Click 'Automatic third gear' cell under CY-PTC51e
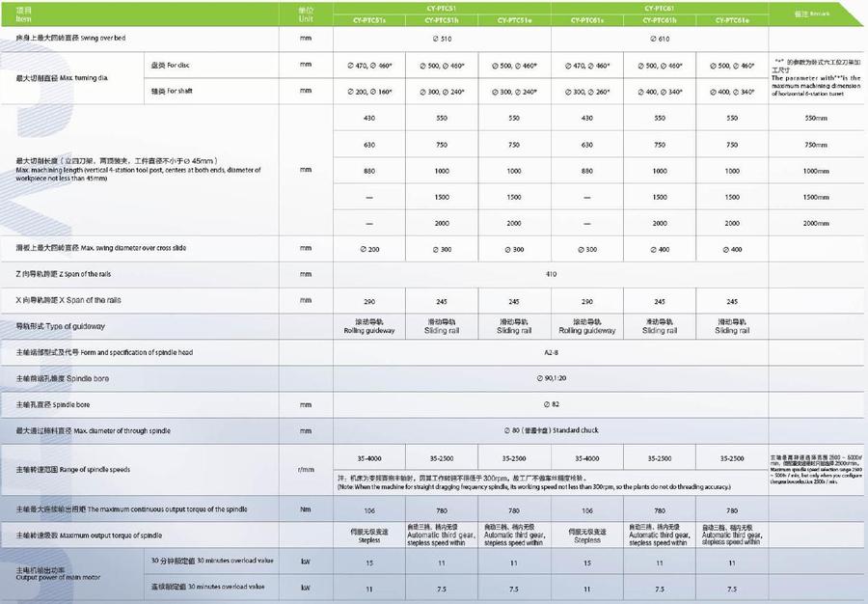This screenshot has width=868, height=604. (514, 535)
